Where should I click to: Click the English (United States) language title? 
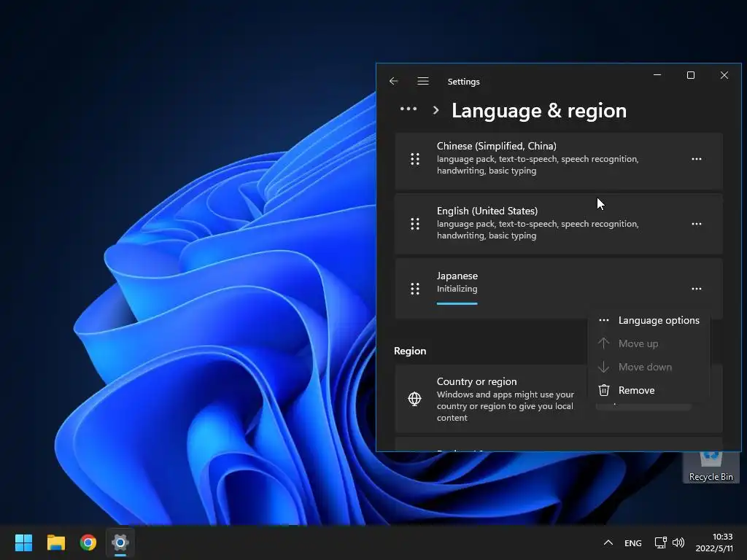pos(487,211)
